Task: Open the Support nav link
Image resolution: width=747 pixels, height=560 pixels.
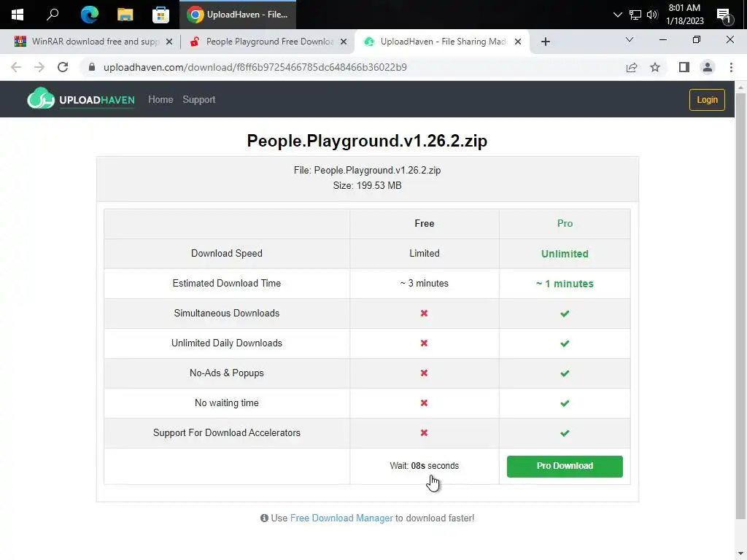Action: click(198, 99)
